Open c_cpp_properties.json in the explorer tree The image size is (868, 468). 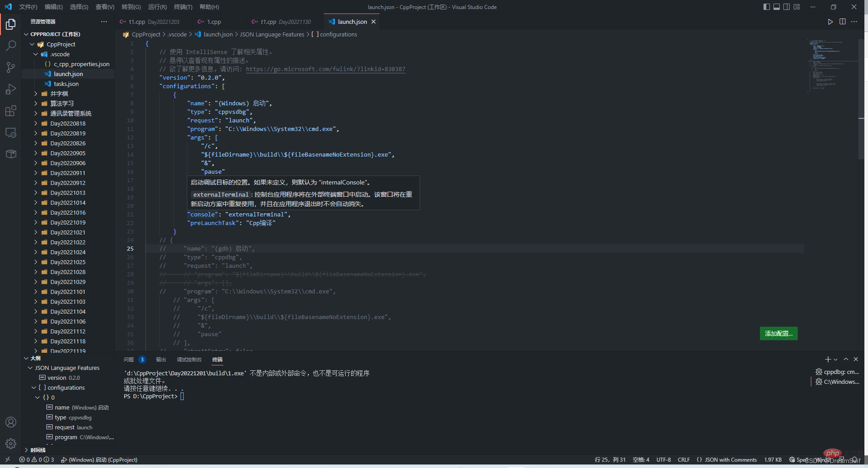click(x=81, y=64)
